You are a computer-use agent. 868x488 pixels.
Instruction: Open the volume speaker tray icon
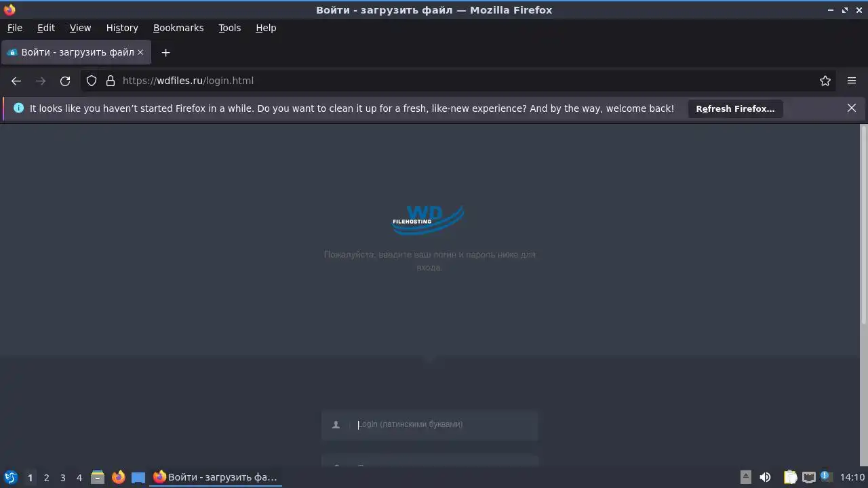(x=765, y=477)
